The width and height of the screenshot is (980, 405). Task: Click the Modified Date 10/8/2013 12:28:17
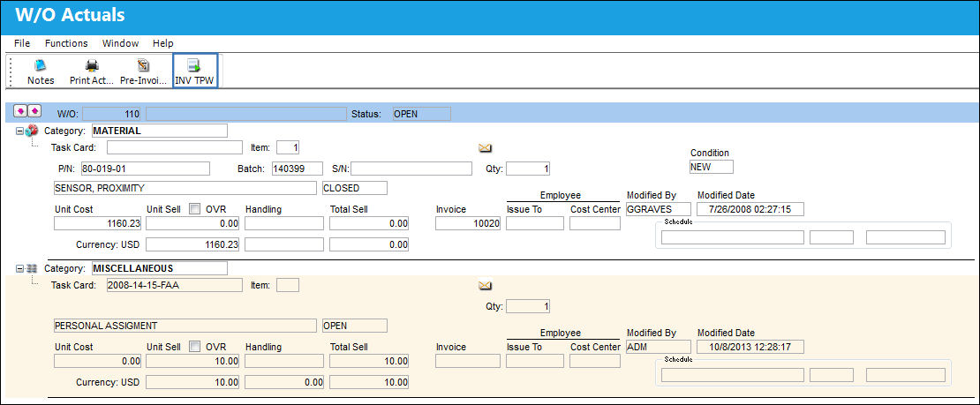pyautogui.click(x=750, y=346)
